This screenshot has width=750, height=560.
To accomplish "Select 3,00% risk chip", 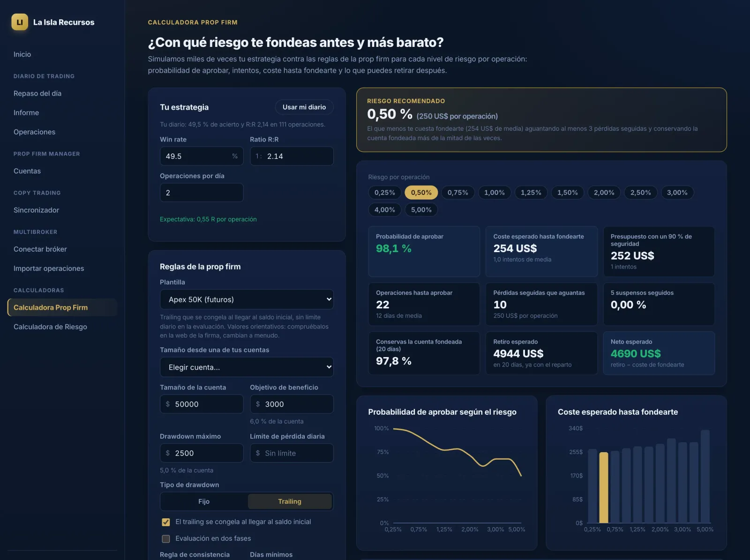I will (x=677, y=193).
